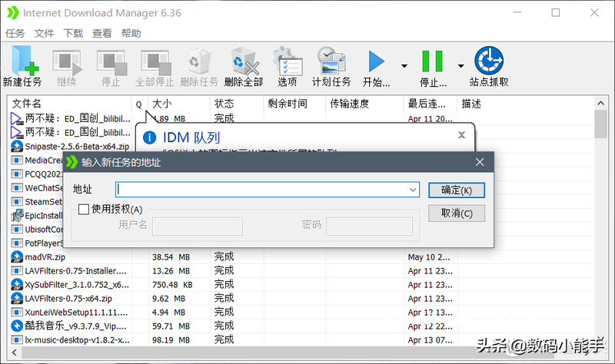
Task: Click the 全部停止 (stop all) toolbar icon
Action: [156, 62]
